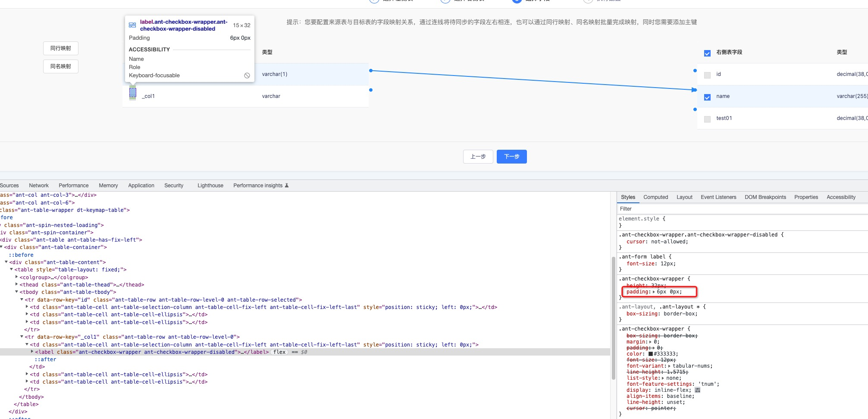The height and width of the screenshot is (419, 868).
Task: Select the div ant-spin-container node
Action: pos(47,233)
